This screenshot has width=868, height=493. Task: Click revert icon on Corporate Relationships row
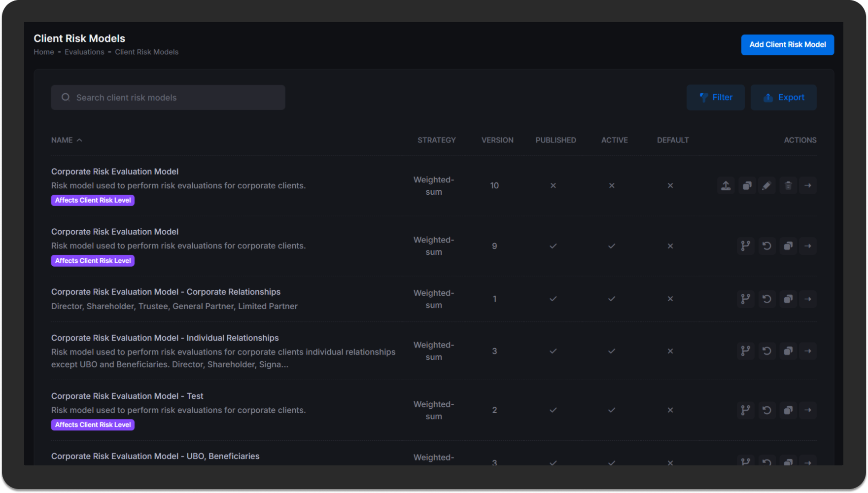(x=766, y=299)
